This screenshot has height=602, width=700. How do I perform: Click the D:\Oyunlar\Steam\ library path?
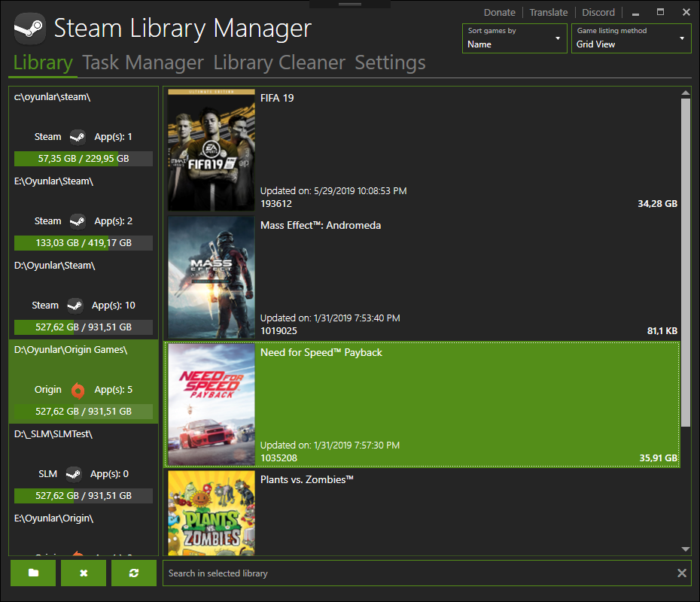[54, 266]
